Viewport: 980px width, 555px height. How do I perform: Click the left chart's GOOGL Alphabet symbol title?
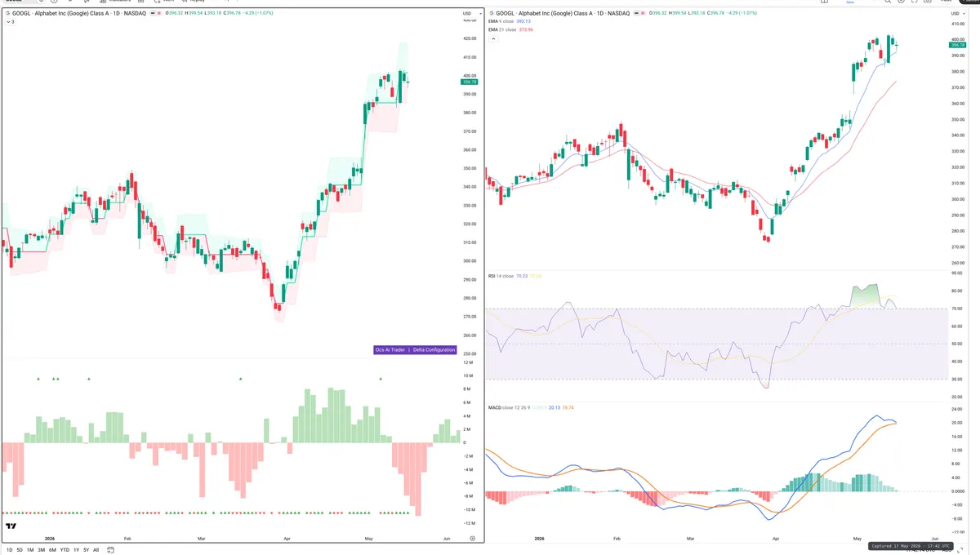78,14
